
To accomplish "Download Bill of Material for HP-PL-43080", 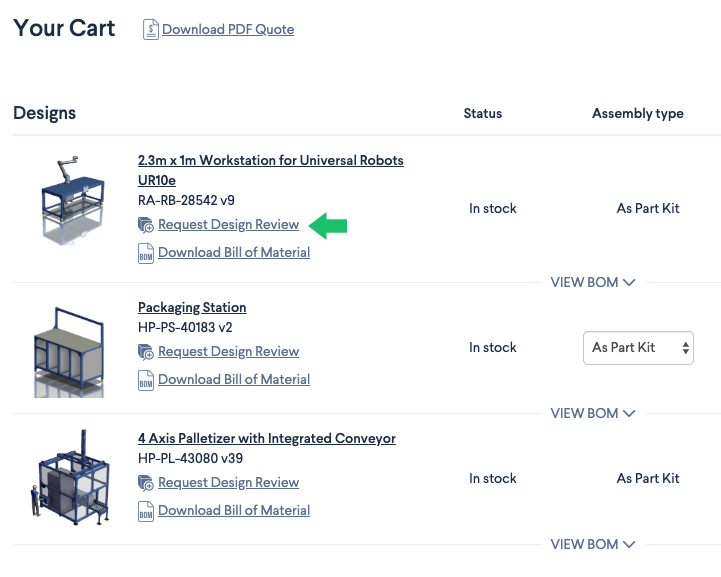I will [234, 510].
